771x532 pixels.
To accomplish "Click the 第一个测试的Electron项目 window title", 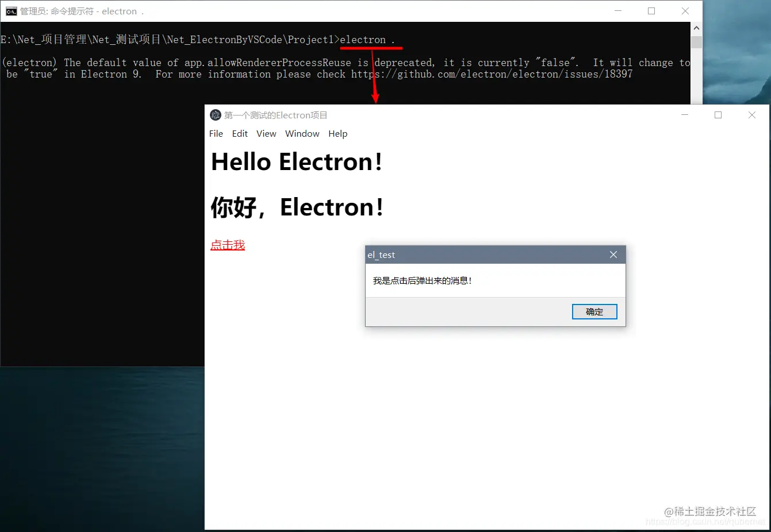I will (276, 115).
